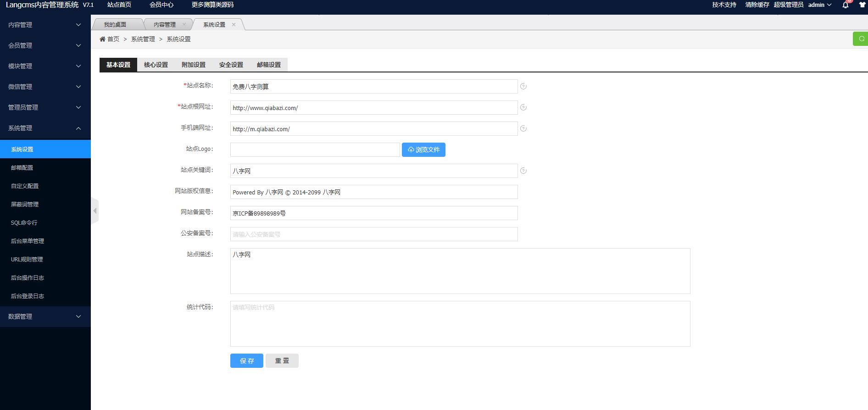
Task: Click help icon beside 站点关键词 field
Action: [x=523, y=171]
